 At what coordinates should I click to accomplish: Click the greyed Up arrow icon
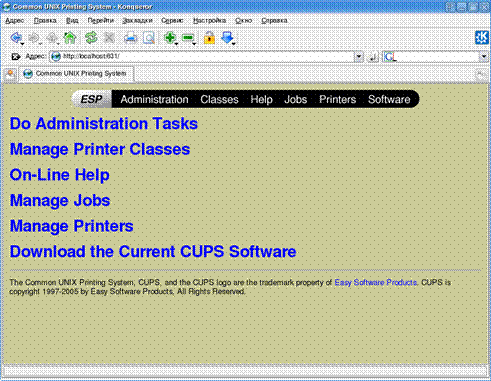click(52, 38)
